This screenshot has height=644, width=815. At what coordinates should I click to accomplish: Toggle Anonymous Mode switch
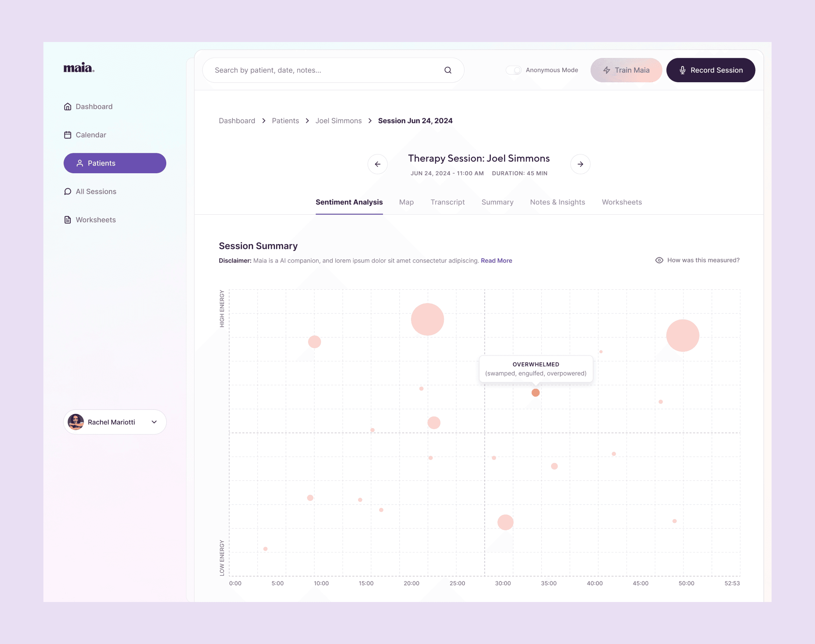point(513,70)
